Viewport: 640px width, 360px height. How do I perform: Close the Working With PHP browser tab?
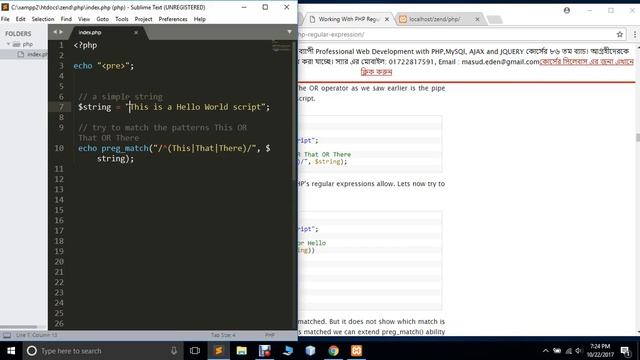tap(387, 19)
